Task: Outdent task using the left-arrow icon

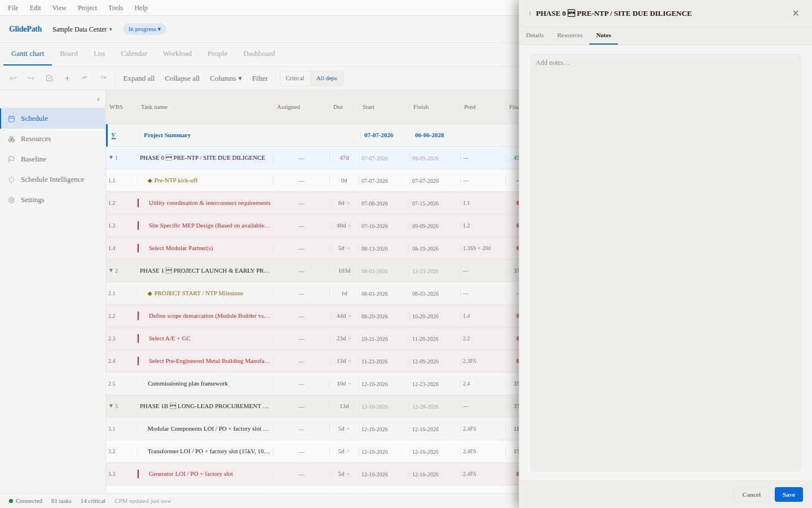Action: click(x=103, y=78)
